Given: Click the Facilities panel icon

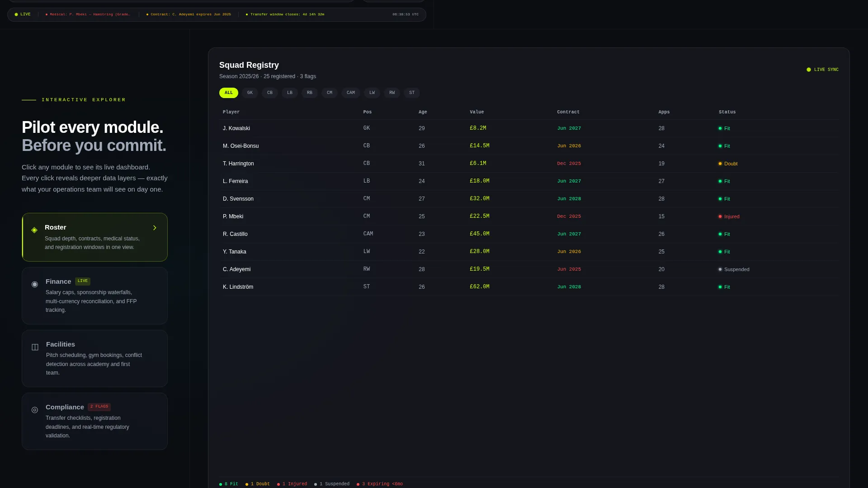Looking at the screenshot, I should 35,347.
